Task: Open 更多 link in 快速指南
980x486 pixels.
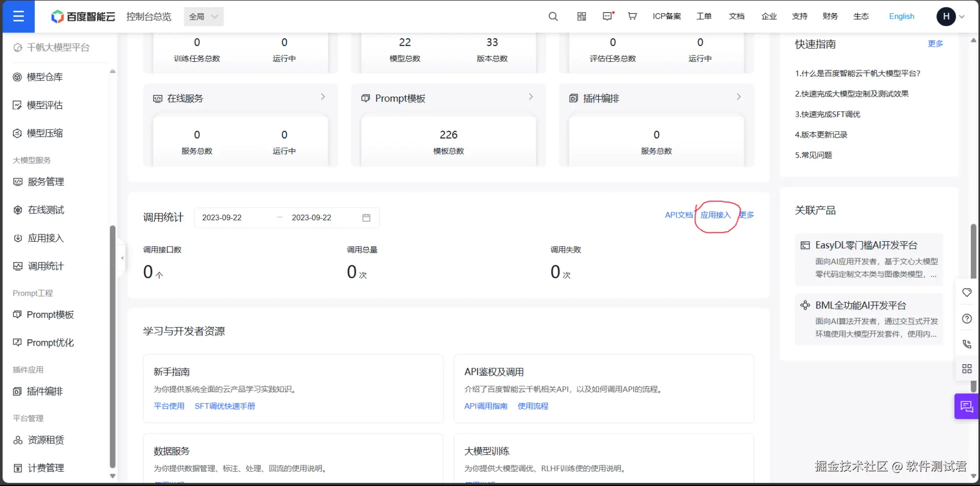Action: coord(935,44)
